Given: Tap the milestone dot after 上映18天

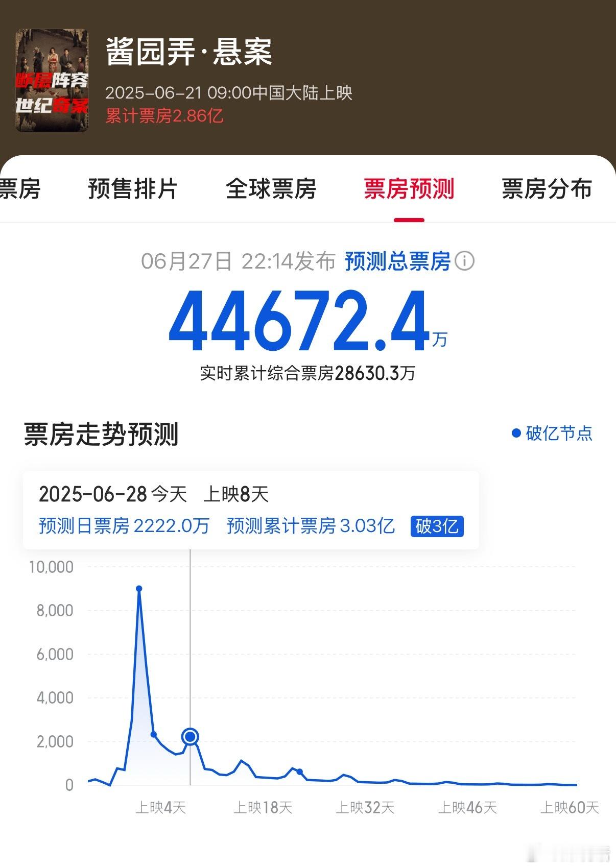Looking at the screenshot, I should (300, 772).
